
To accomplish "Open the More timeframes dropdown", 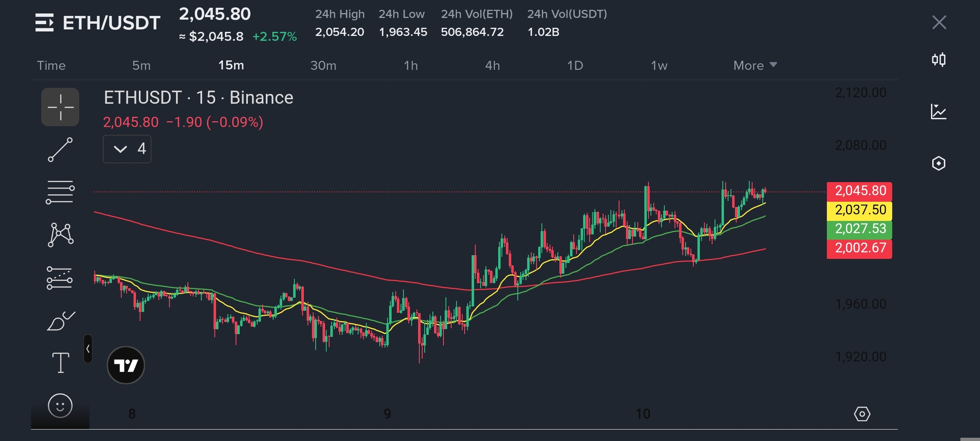I will point(755,65).
